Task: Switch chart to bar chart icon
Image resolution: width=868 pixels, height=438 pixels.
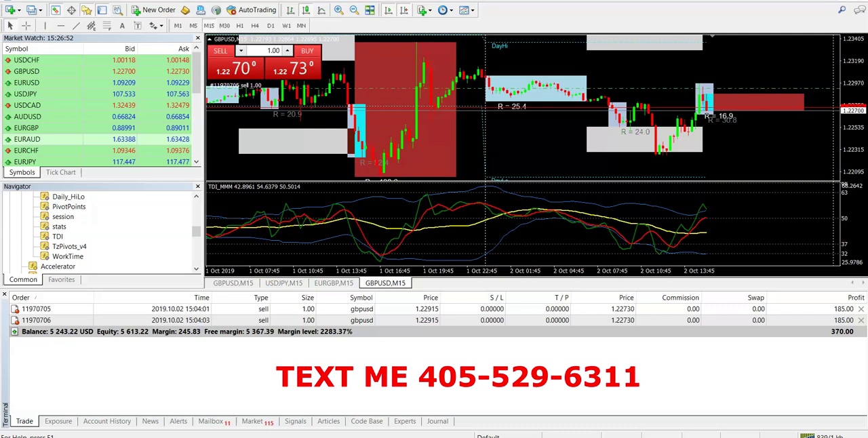Action: click(290, 10)
